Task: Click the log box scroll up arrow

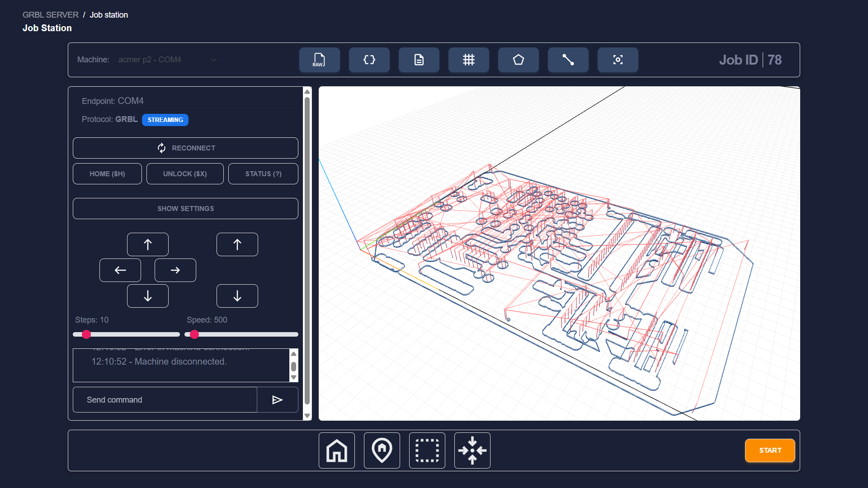Action: 294,354
